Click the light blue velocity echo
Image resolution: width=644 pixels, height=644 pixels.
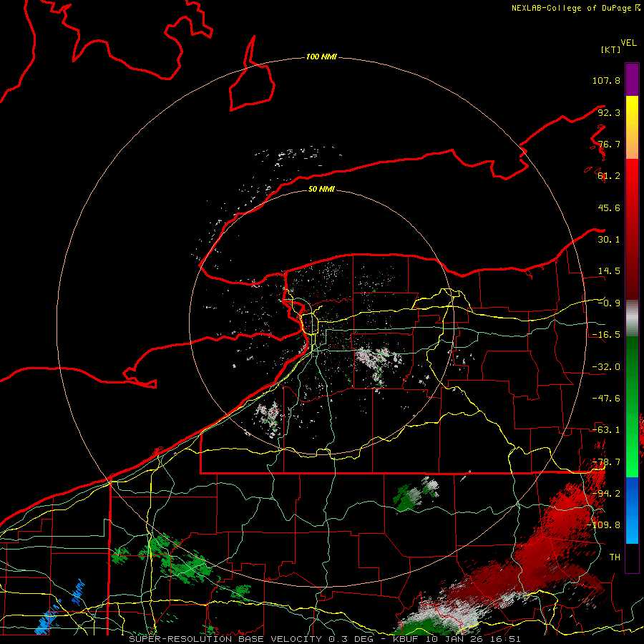(x=49, y=620)
